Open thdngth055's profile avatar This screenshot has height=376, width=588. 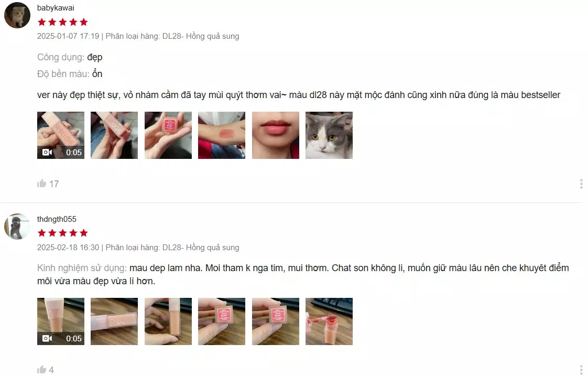coord(17,226)
